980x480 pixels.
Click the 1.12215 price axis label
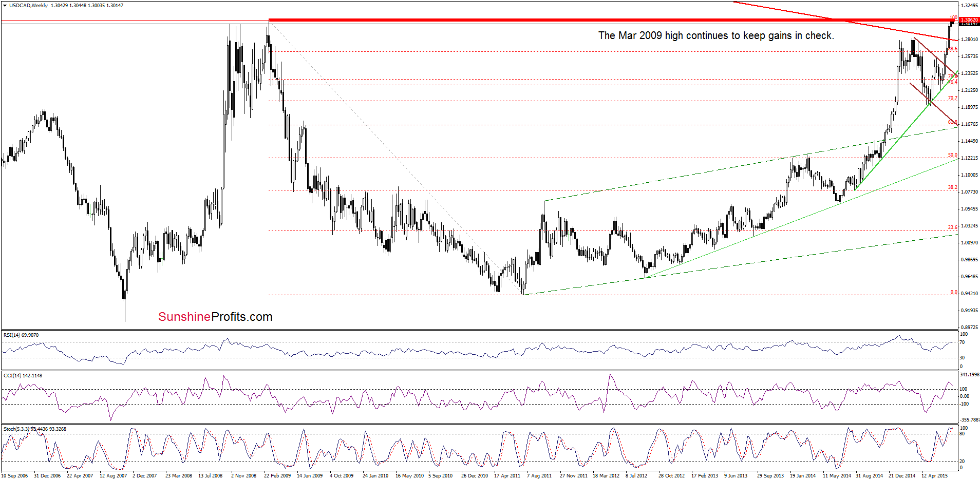click(969, 158)
